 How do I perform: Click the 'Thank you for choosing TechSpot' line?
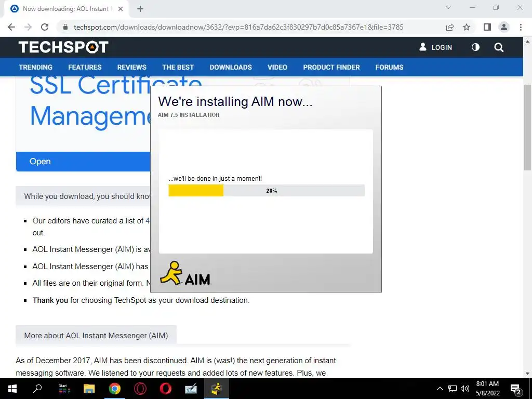(x=141, y=300)
